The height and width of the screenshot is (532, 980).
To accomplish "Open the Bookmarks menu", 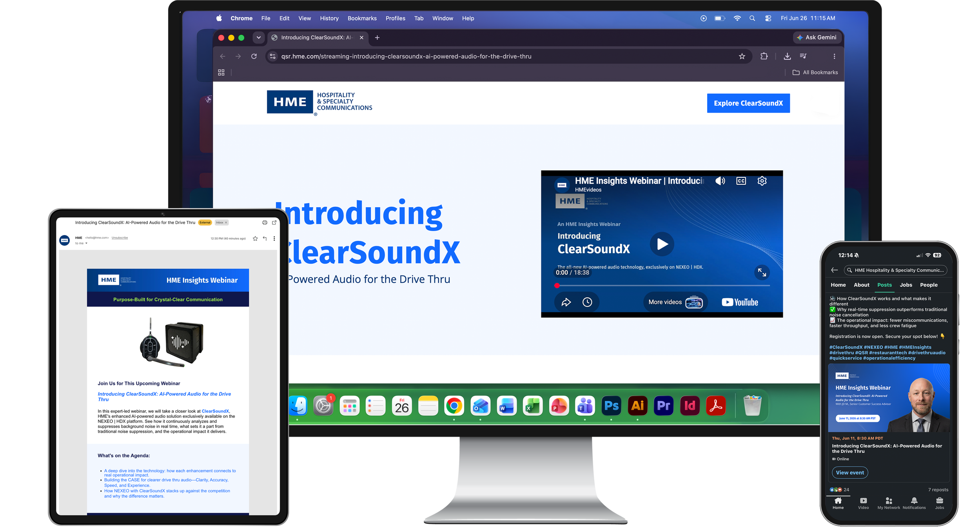I will tap(362, 18).
